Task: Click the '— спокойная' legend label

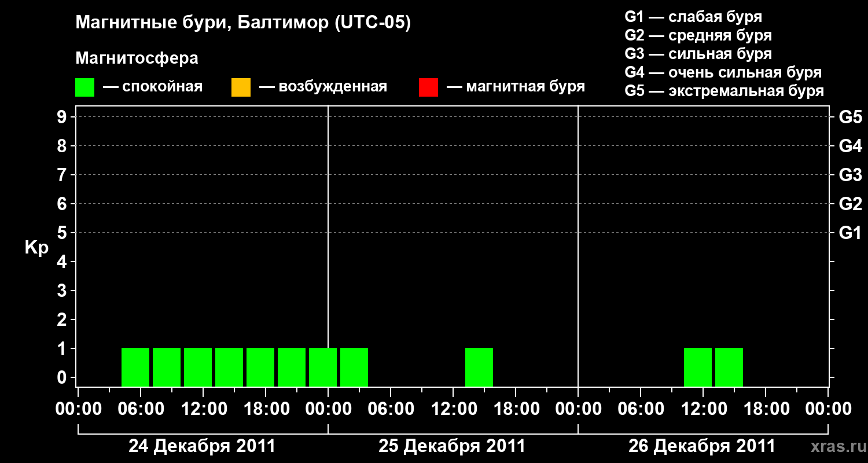Action: point(153,87)
